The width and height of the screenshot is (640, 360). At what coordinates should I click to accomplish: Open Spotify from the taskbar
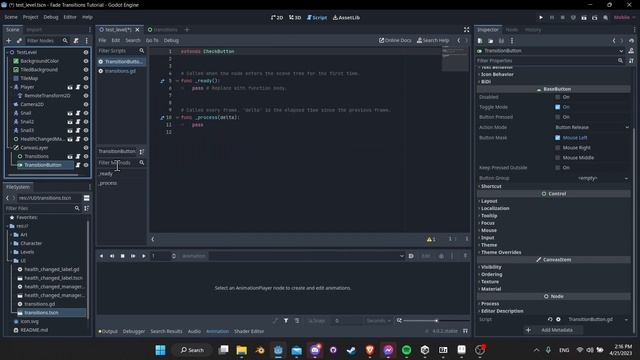click(x=406, y=350)
